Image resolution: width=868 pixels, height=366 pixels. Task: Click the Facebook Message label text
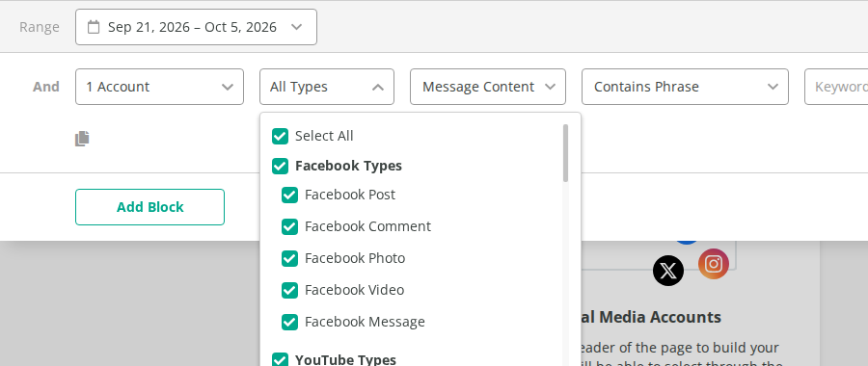click(x=365, y=322)
